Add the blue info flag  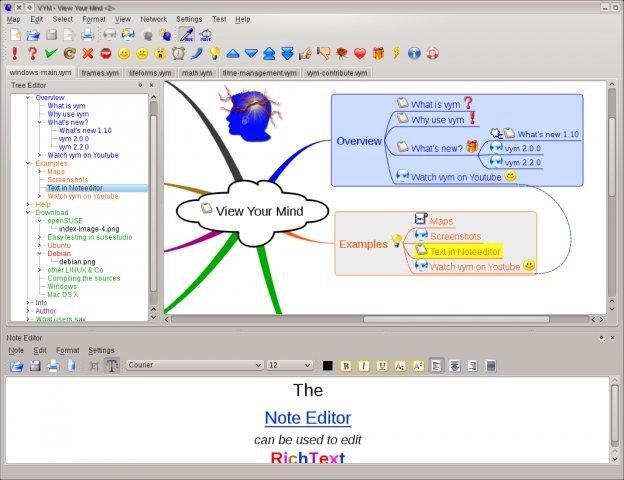(414, 53)
